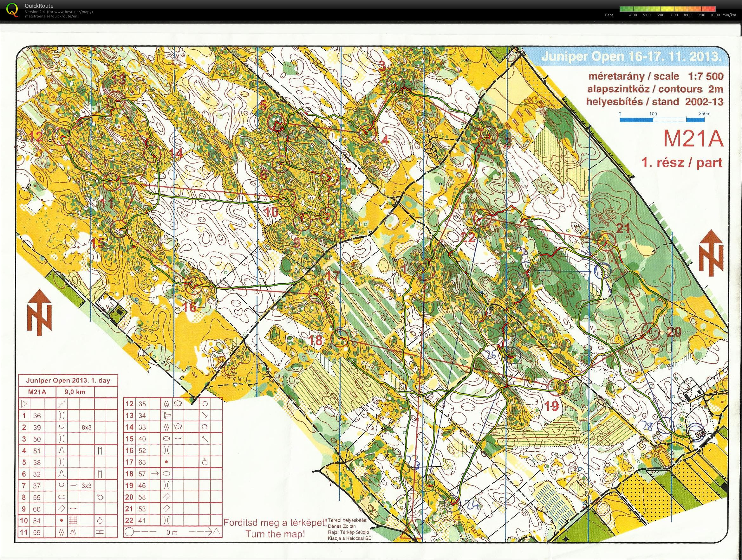Click control number 20 on the map
Image resolution: width=742 pixels, height=560 pixels.
674,332
